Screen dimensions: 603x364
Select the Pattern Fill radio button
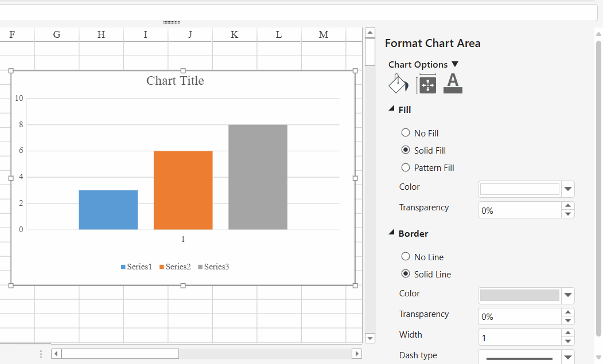405,167
